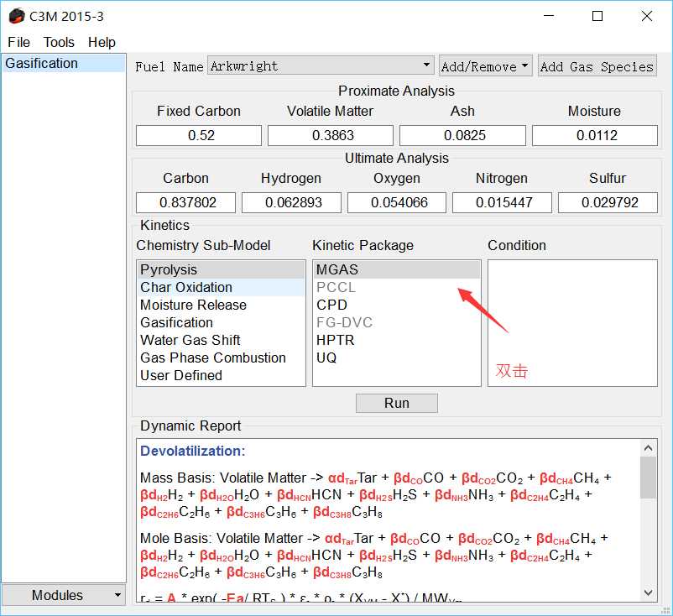Open the Tools menu
The width and height of the screenshot is (673, 616).
(59, 42)
